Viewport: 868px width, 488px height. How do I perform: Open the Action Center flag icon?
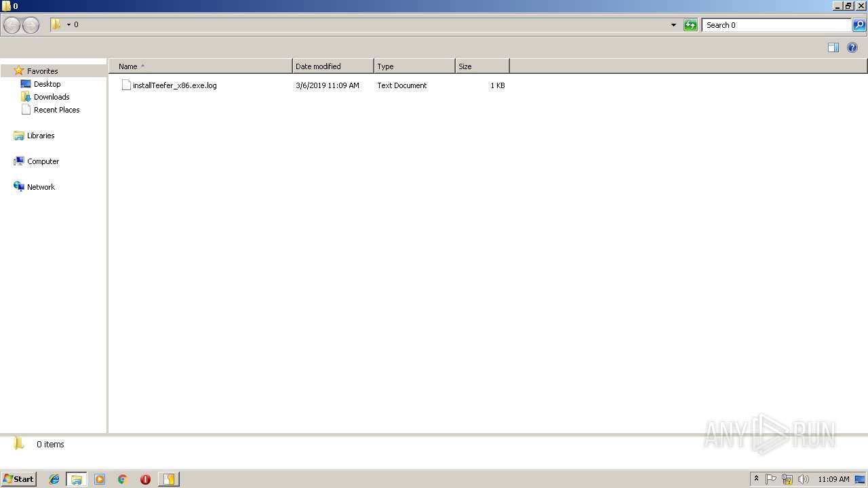771,479
